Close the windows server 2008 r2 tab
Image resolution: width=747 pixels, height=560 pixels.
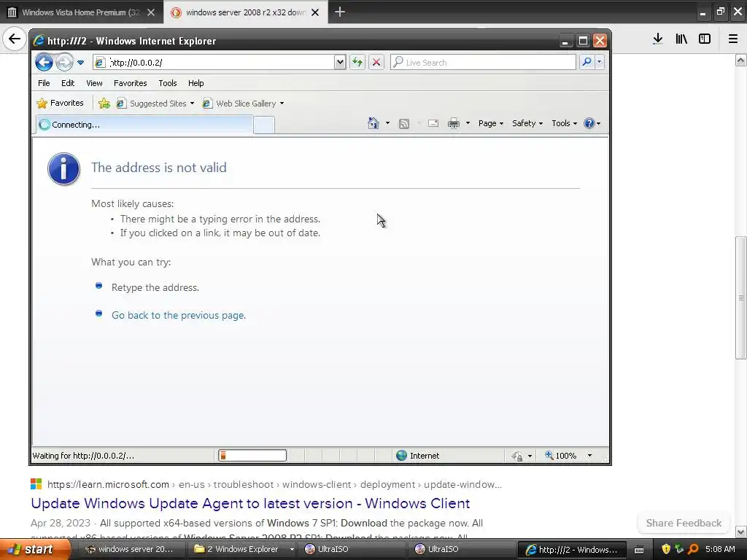coord(315,12)
